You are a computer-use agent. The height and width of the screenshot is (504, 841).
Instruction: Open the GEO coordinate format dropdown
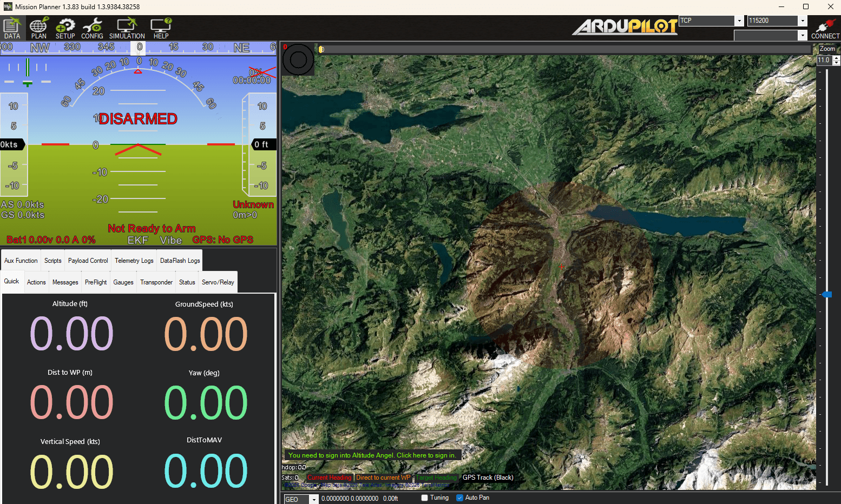tap(313, 499)
